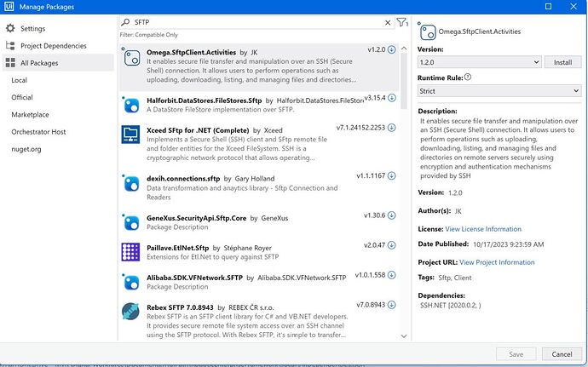
Task: Open the View License Information link
Action: (x=483, y=229)
